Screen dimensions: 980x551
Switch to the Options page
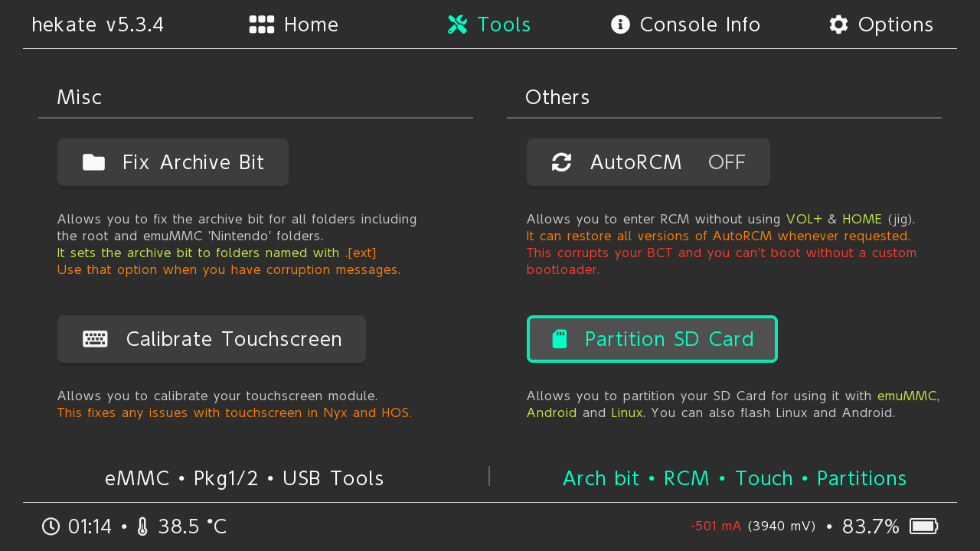pyautogui.click(x=880, y=24)
